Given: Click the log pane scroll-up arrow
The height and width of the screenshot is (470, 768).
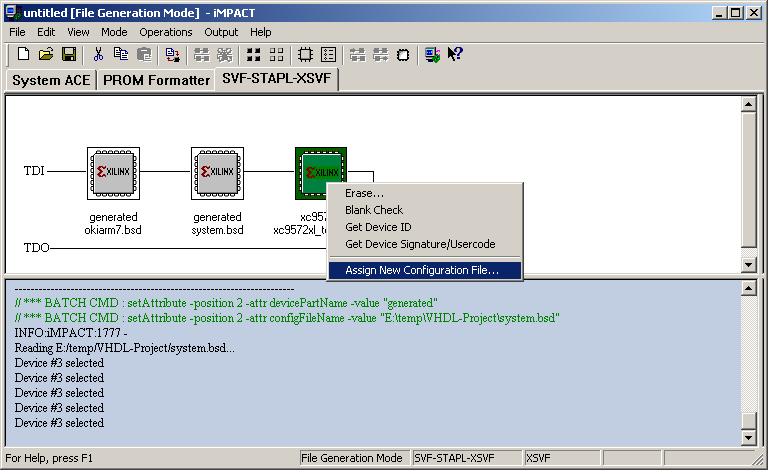Looking at the screenshot, I should pyautogui.click(x=748, y=288).
